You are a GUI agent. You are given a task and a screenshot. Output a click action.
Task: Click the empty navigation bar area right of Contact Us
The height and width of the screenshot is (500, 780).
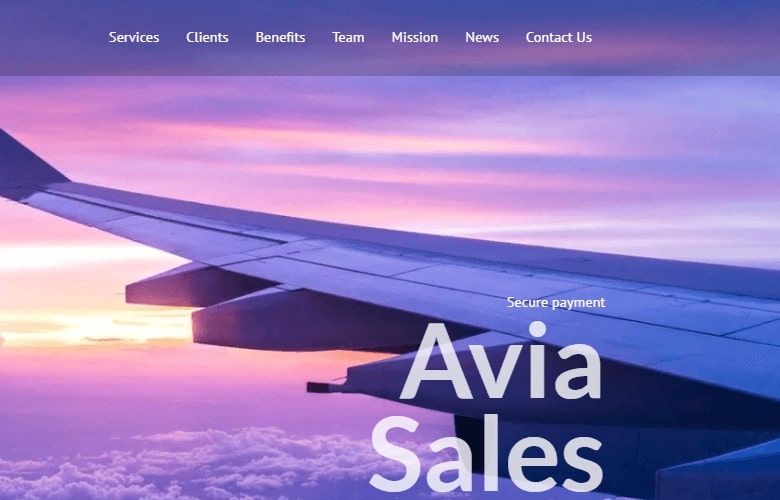point(686,37)
